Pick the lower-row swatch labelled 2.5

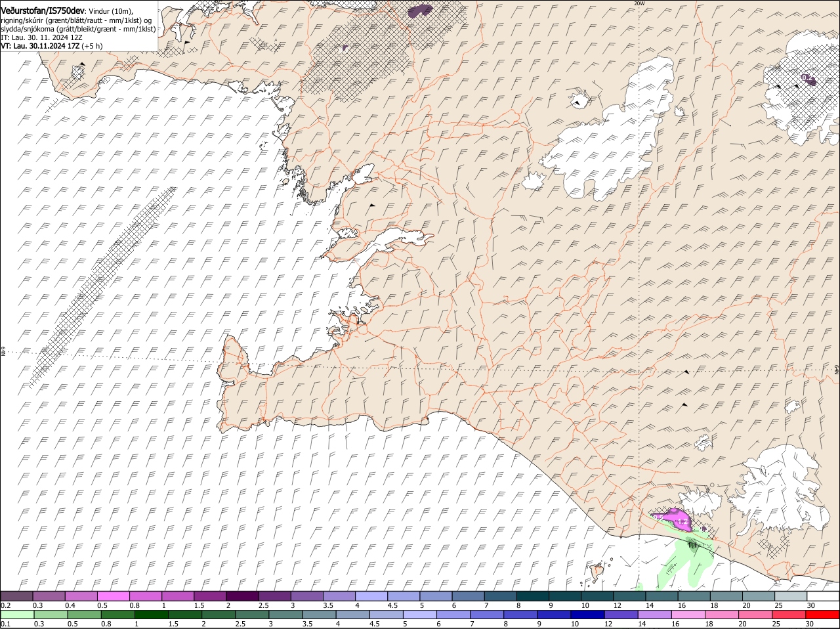(x=251, y=615)
